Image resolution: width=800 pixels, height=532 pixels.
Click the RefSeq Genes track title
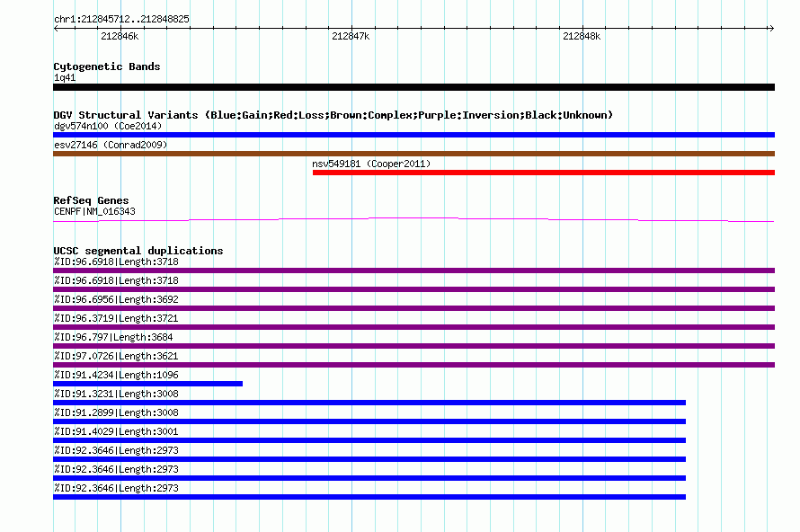click(91, 200)
